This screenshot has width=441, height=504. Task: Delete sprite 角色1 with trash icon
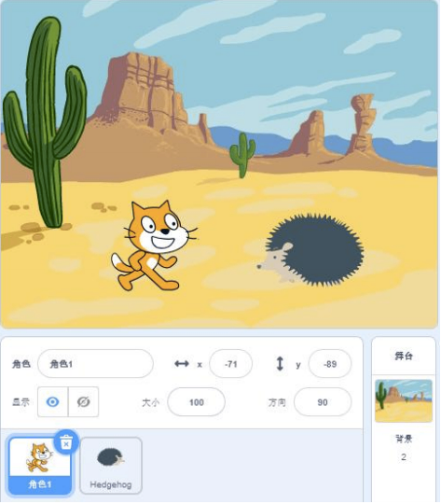(66, 442)
